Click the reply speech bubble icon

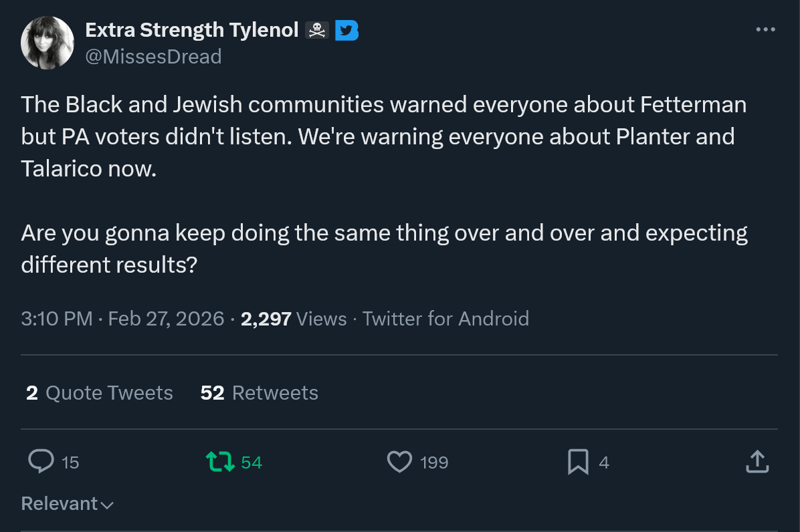[x=41, y=461]
